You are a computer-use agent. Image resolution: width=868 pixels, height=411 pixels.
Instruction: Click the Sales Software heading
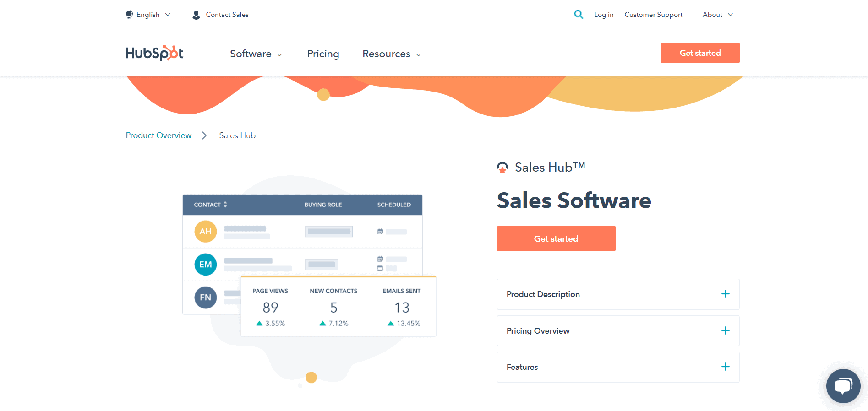(574, 200)
